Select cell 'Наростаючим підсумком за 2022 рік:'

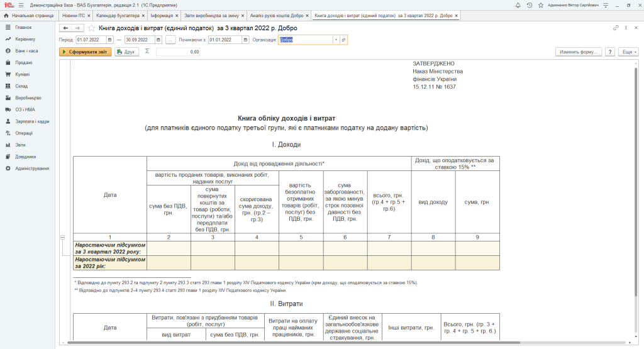110,263
